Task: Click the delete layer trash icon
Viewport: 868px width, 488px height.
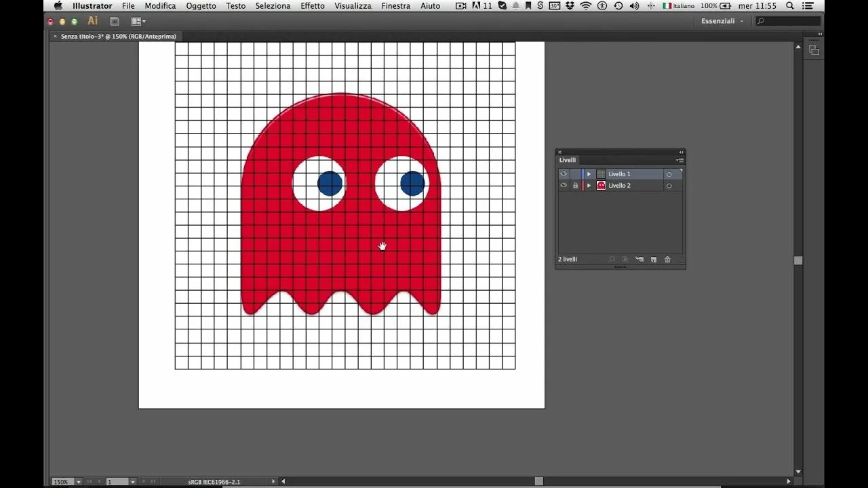Action: point(667,260)
